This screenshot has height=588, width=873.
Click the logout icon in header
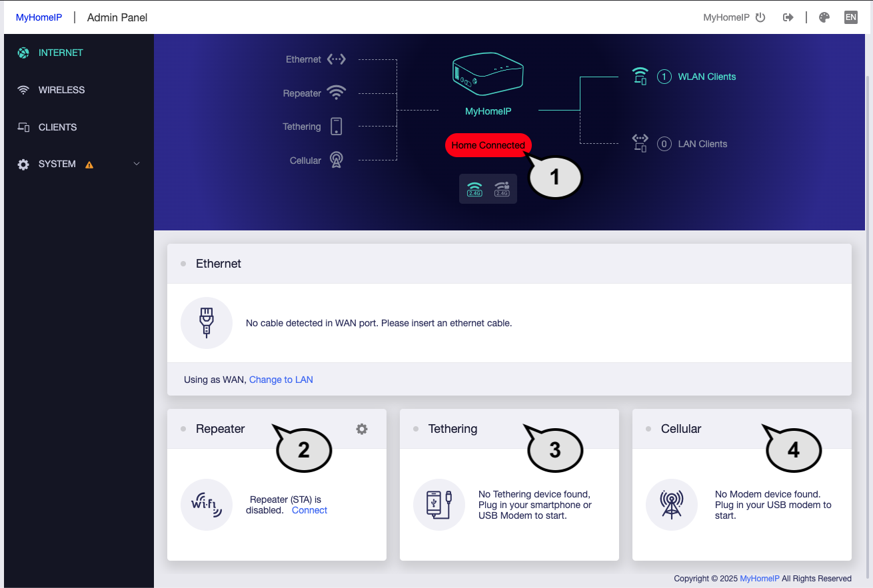788,17
